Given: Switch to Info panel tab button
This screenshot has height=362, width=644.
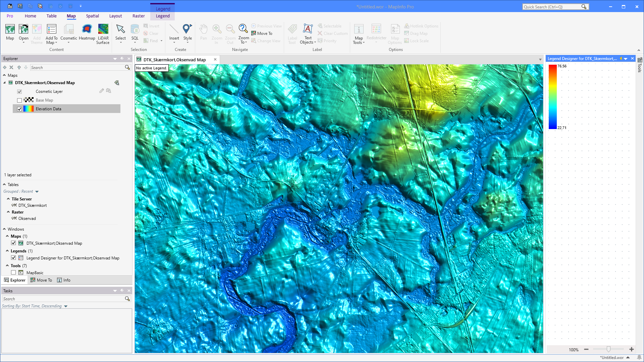Looking at the screenshot, I should click(64, 280).
